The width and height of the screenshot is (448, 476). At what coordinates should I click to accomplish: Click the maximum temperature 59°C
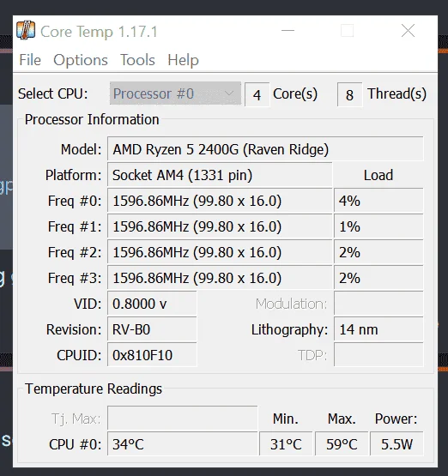point(342,444)
